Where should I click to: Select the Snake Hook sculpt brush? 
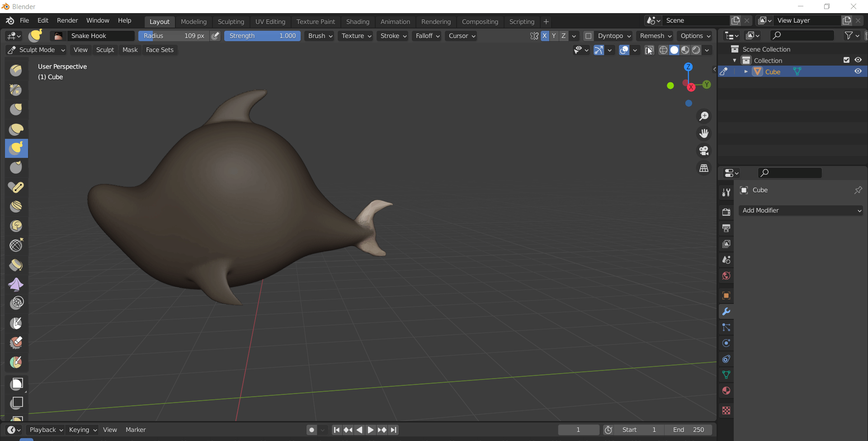click(x=16, y=148)
